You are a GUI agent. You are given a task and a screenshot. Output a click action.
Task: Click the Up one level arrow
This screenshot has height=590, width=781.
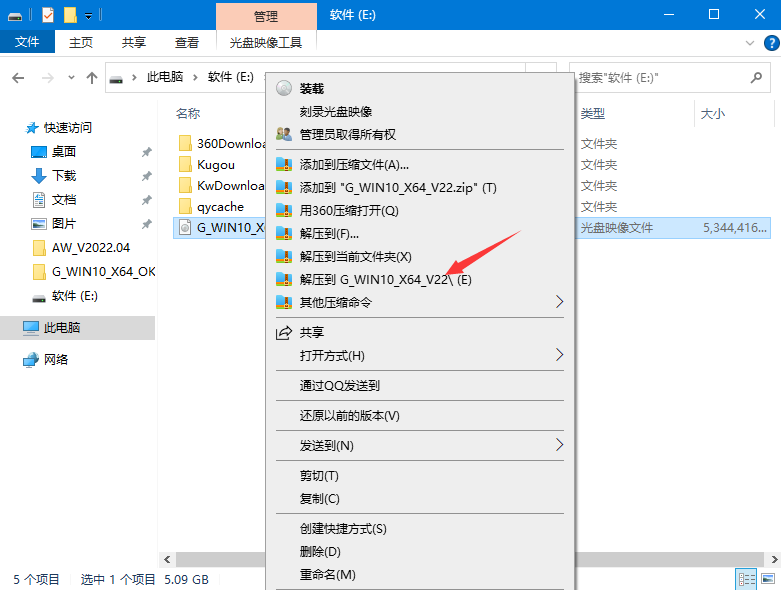(92, 78)
